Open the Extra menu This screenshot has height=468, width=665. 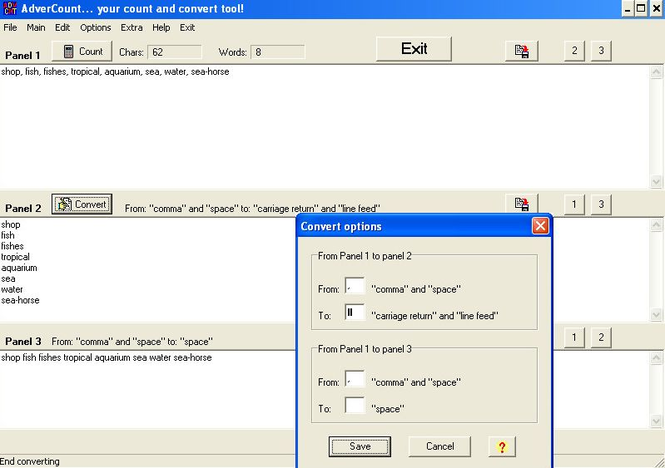coord(131,28)
